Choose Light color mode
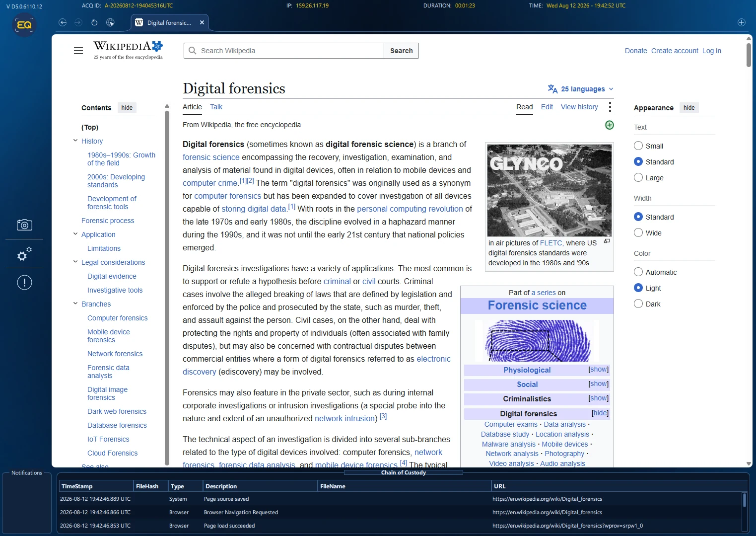This screenshot has height=536, width=756. click(x=638, y=288)
